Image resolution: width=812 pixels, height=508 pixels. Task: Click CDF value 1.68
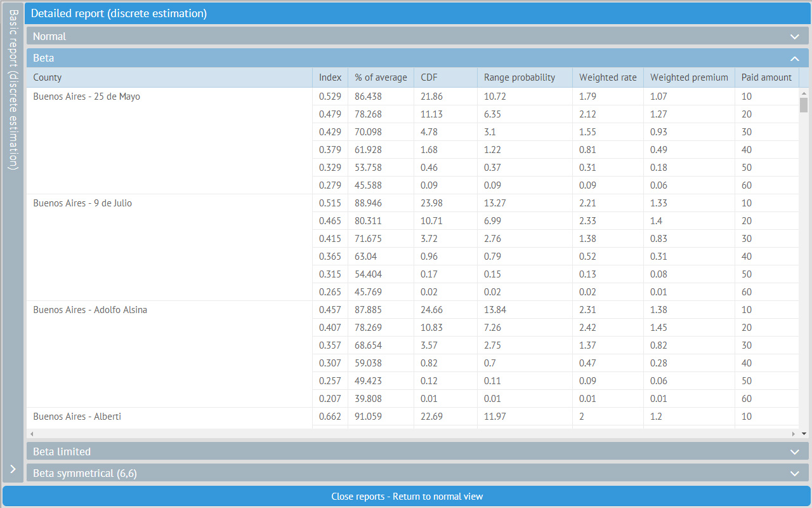[429, 150]
